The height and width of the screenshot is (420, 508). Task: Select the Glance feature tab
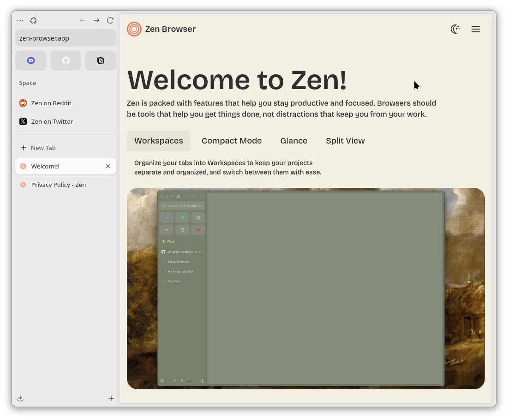click(x=294, y=141)
